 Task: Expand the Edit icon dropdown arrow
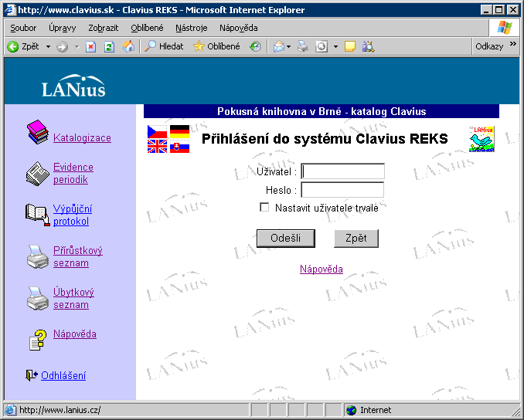(x=335, y=47)
